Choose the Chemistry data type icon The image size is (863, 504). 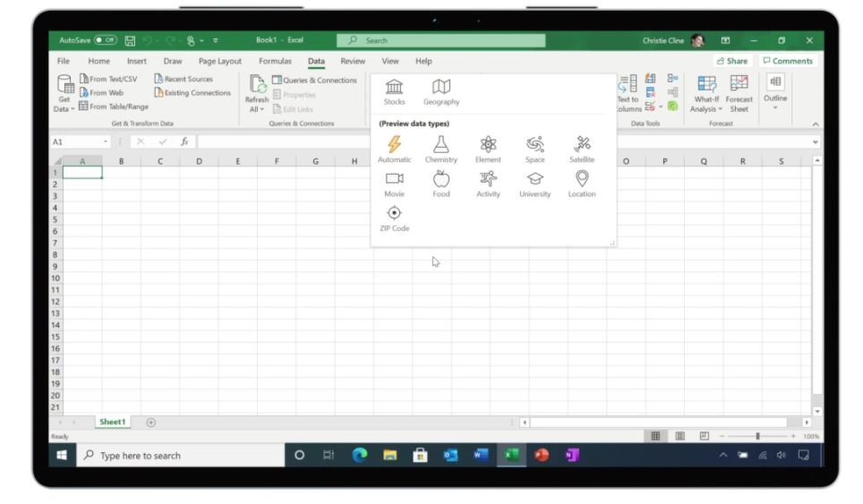[440, 149]
